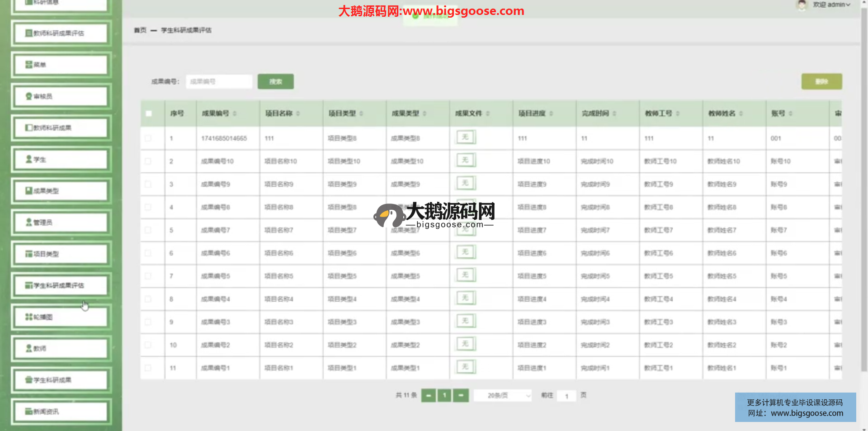Click the 轮播图 grid icon

coord(29,317)
